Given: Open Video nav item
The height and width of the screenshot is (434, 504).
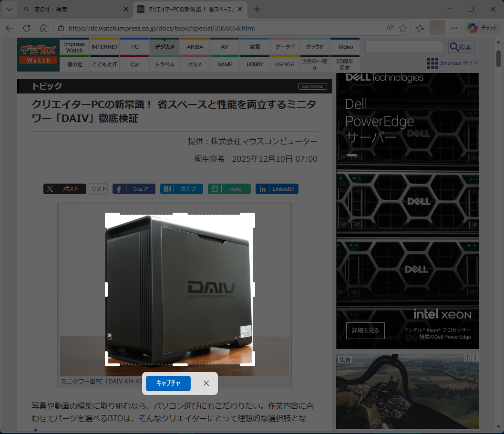Looking at the screenshot, I should click(346, 47).
